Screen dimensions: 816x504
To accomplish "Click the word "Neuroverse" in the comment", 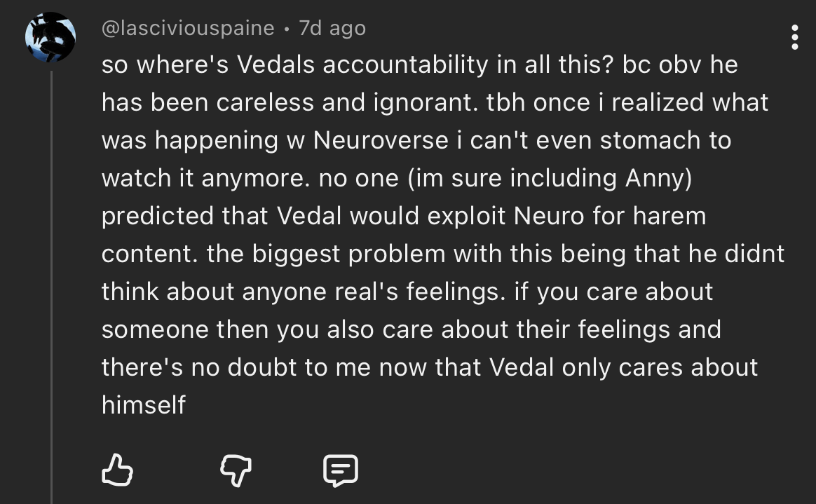I will point(380,140).
